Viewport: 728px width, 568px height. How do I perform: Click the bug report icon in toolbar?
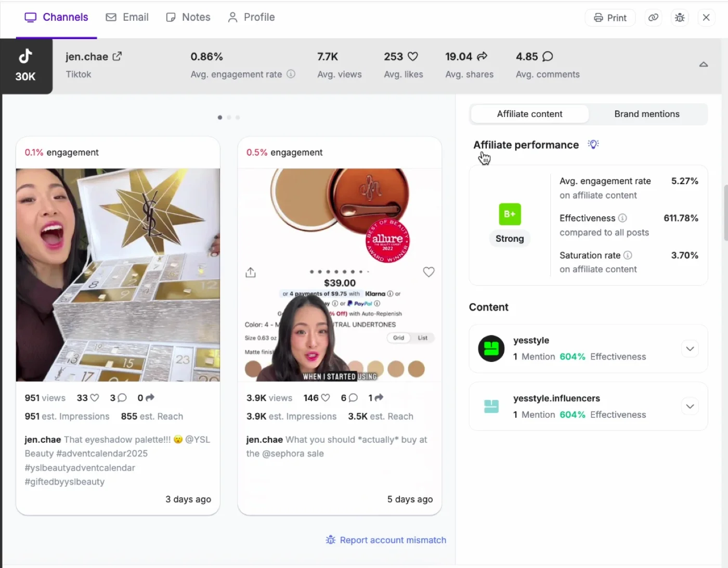[680, 18]
